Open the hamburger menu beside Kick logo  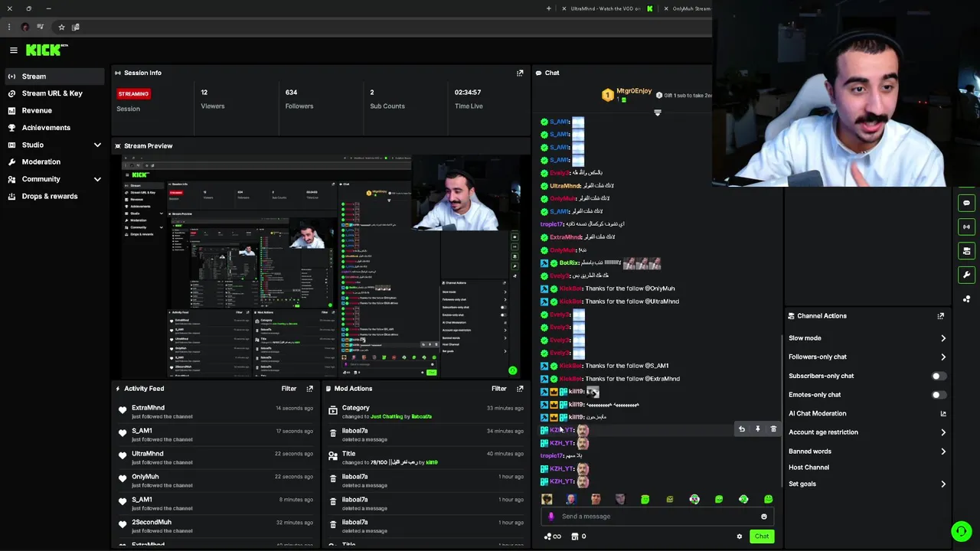tap(13, 50)
